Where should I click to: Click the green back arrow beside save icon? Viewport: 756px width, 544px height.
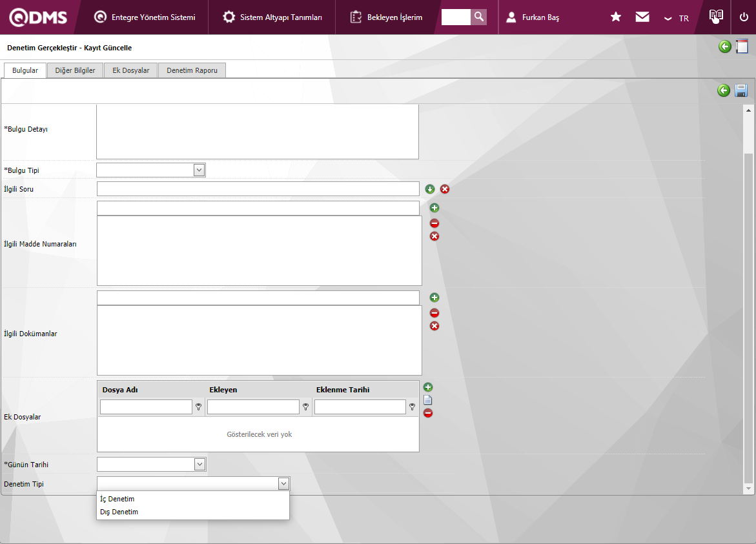point(724,91)
